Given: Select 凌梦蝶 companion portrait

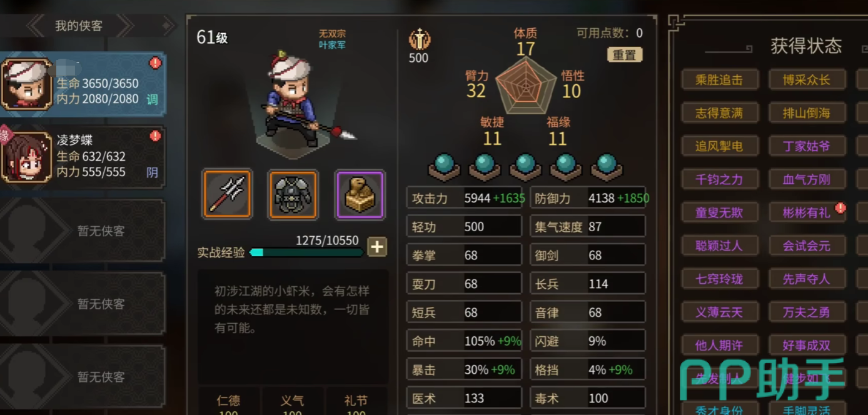Looking at the screenshot, I should click(x=26, y=156).
